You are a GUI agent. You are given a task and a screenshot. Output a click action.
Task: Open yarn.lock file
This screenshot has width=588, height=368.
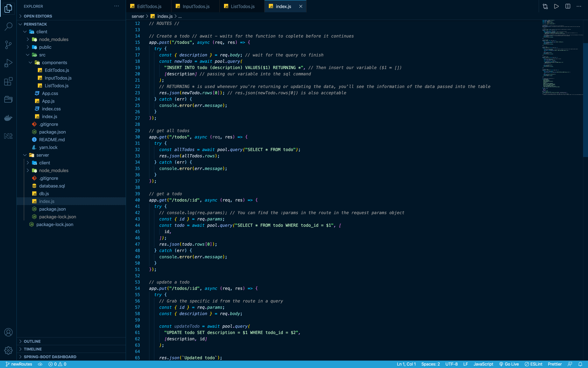(x=71, y=147)
